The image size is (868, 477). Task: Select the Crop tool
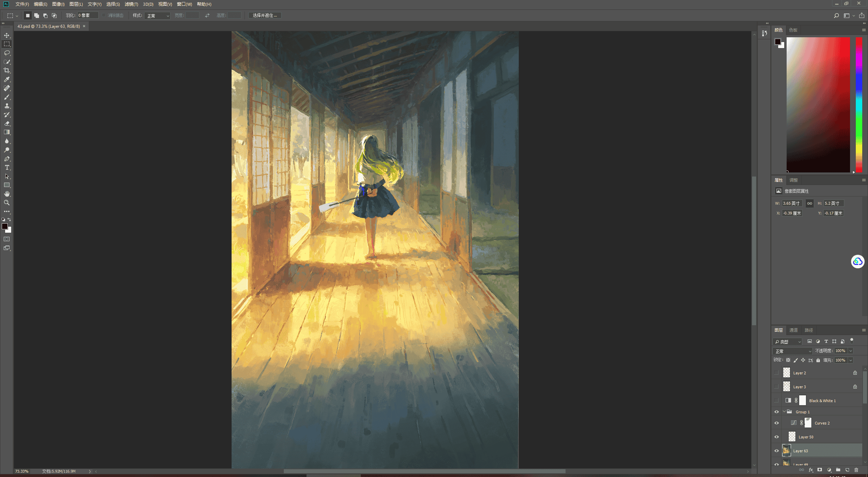pos(7,70)
